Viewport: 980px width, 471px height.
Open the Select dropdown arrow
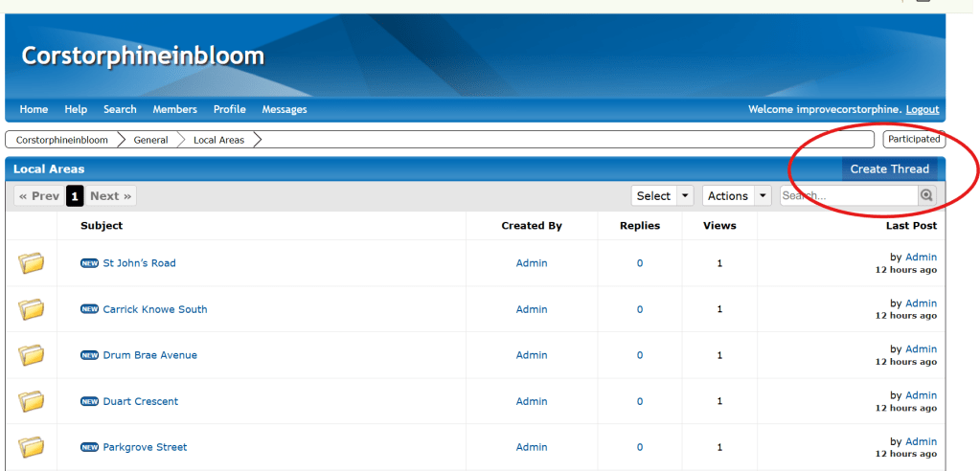point(686,195)
